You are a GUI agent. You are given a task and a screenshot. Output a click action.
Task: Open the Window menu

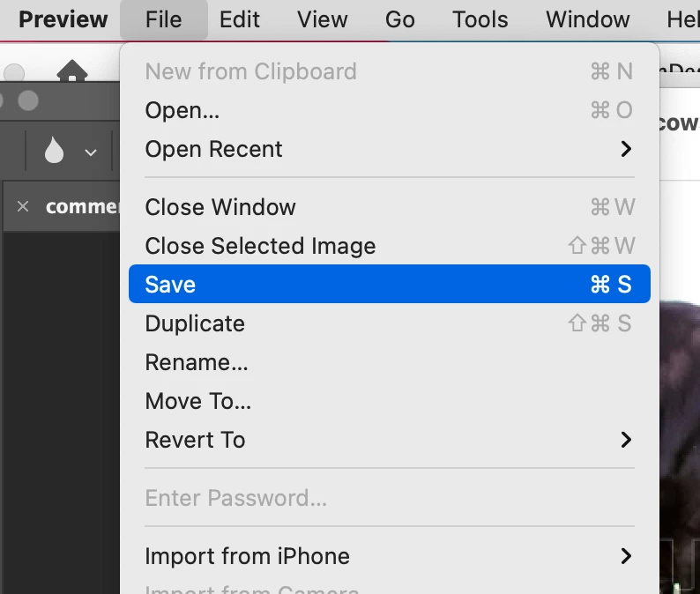coord(588,19)
